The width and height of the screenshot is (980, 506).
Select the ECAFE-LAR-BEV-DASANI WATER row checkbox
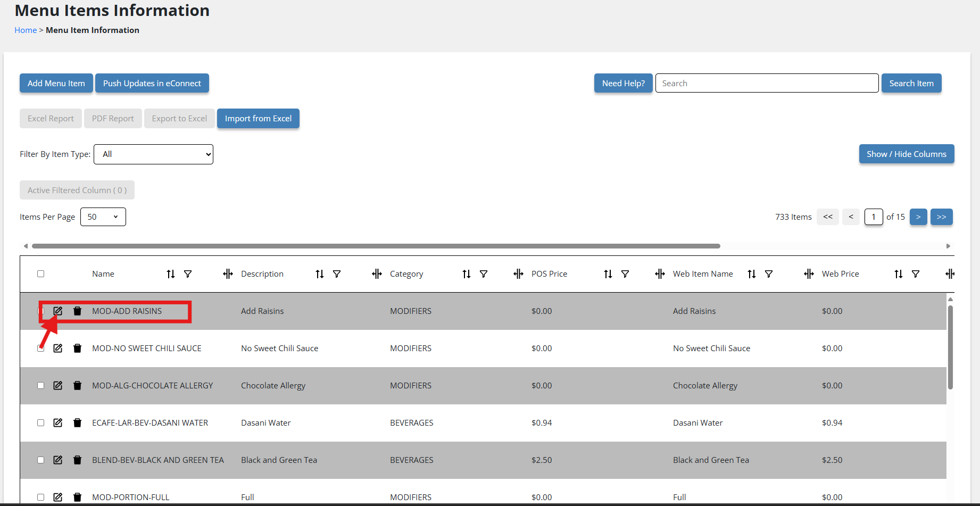click(x=41, y=423)
